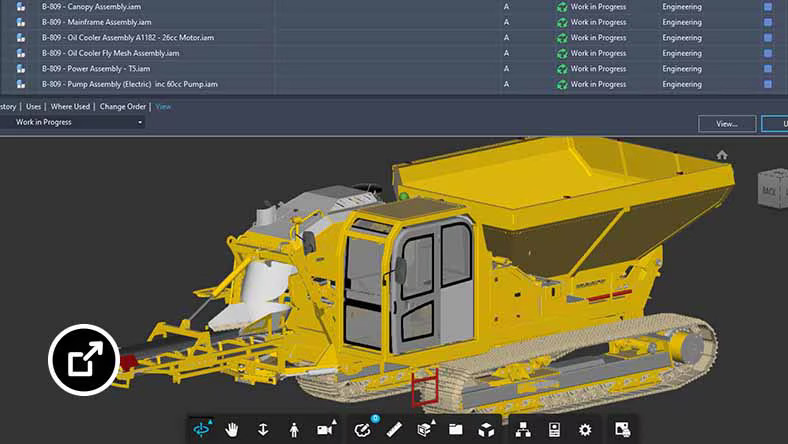Select B-809 - Oil Cooler Assembly A1182 file
The height and width of the screenshot is (444, 788).
[128, 38]
